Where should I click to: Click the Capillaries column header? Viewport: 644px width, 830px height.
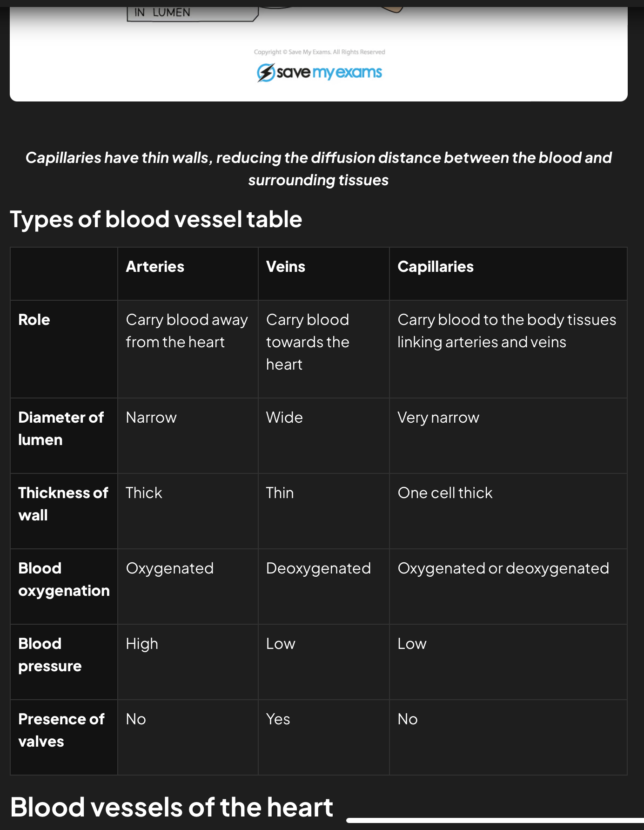[435, 267]
